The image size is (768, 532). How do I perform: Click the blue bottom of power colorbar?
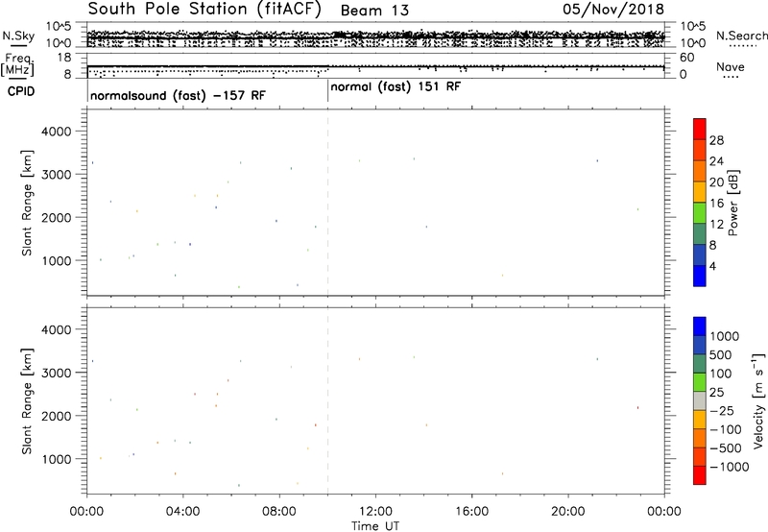point(700,276)
